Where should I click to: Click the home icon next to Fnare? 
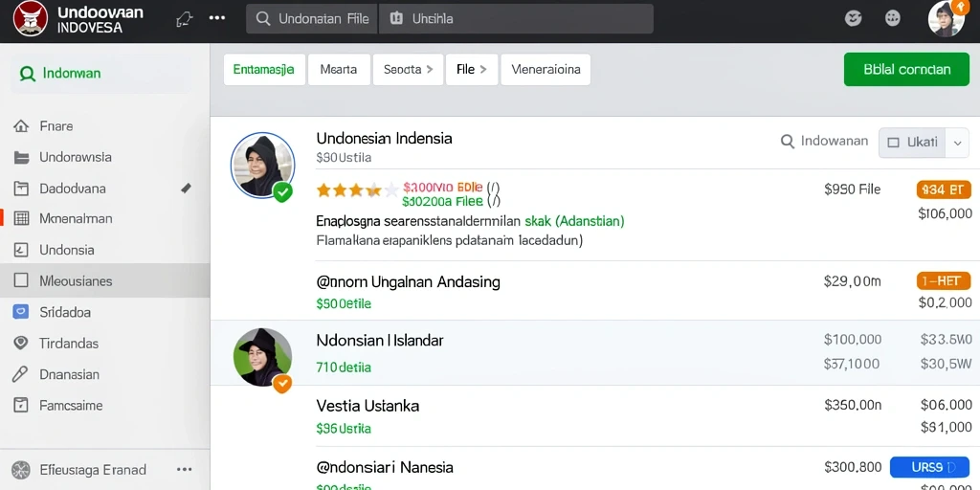(x=21, y=126)
